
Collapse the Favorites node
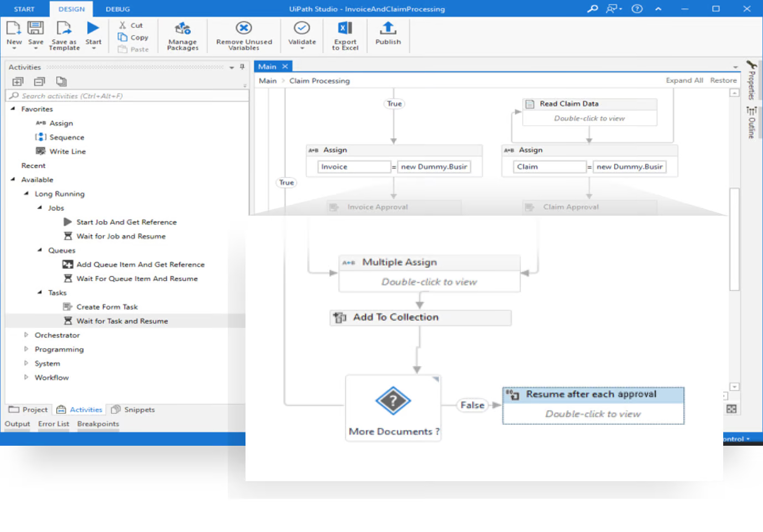(x=13, y=109)
